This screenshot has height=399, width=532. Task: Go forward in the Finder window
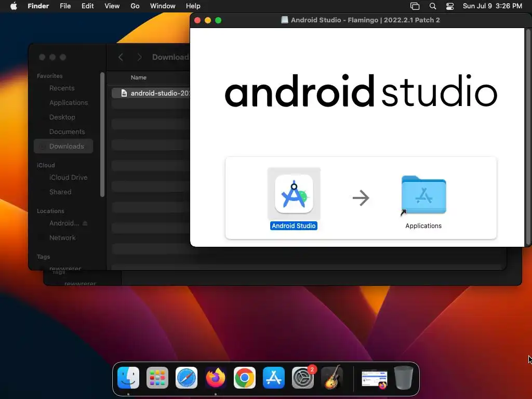click(x=139, y=57)
